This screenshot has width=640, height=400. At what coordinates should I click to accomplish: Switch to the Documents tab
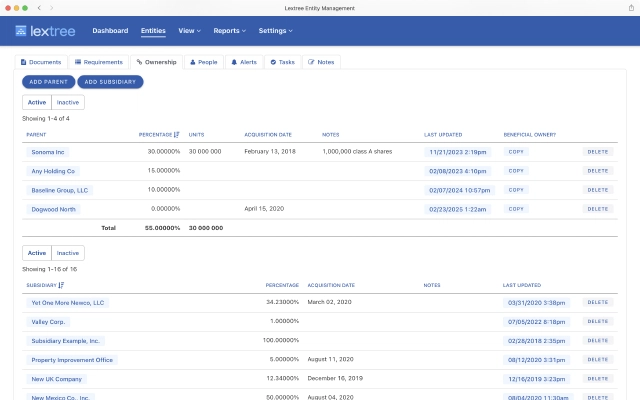41,62
